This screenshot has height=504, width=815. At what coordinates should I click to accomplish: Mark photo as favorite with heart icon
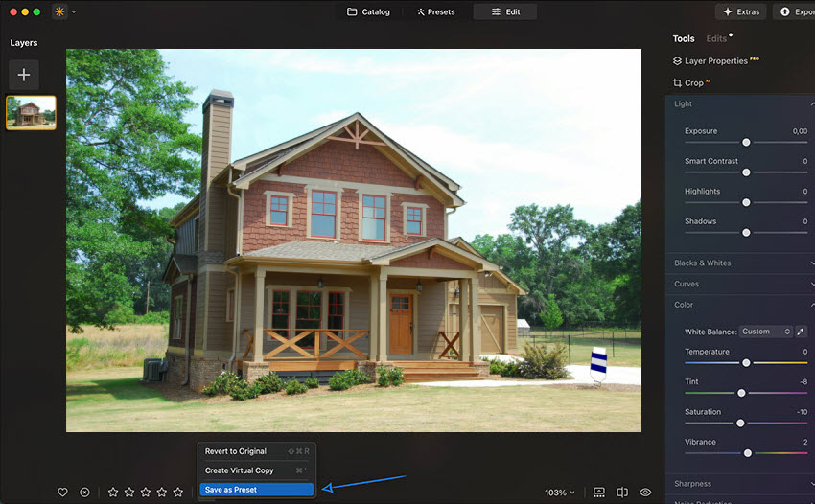click(63, 493)
